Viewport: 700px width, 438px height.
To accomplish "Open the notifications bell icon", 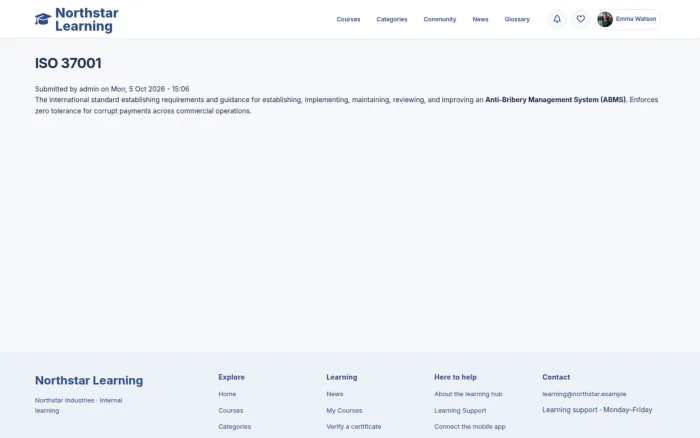I will coord(557,19).
